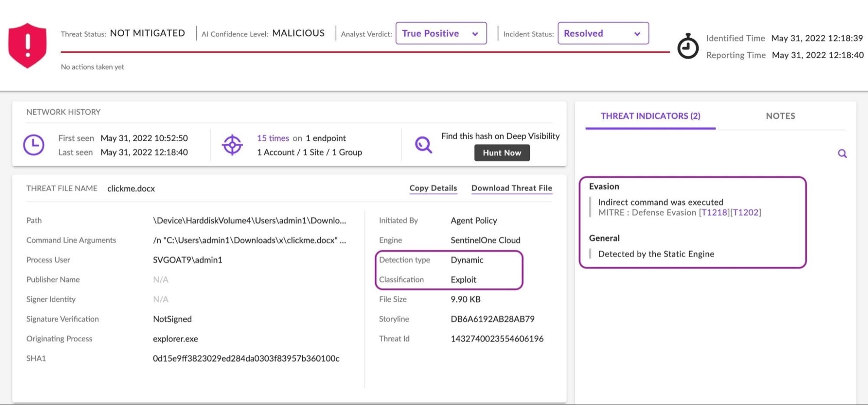This screenshot has width=868, height=405.
Task: Click the Storyline ID DB6A6192AB28AB79
Action: (492, 319)
